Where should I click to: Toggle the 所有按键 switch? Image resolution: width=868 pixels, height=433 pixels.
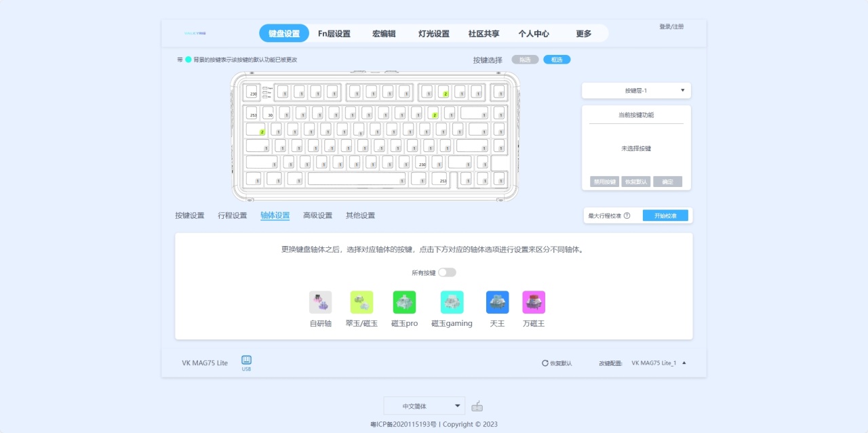pos(447,272)
